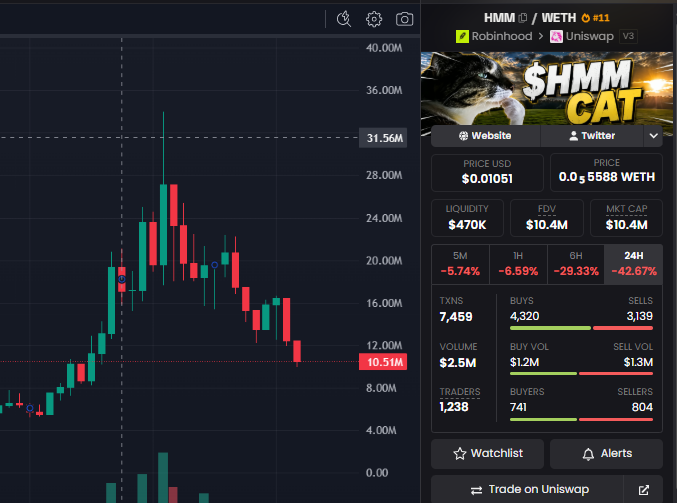This screenshot has width=677, height=503.
Task: Click the FDV $10.4M box
Action: pyautogui.click(x=547, y=218)
